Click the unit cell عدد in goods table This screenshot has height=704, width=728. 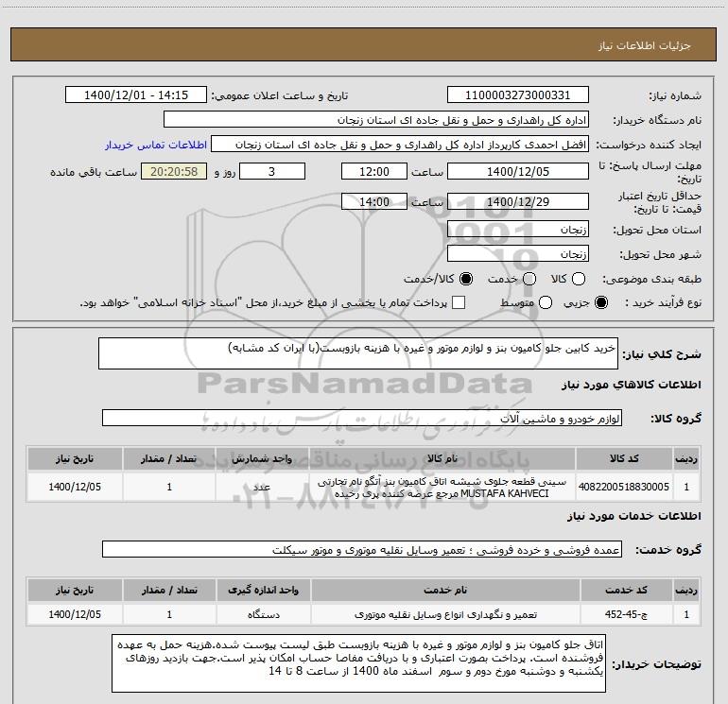point(262,487)
